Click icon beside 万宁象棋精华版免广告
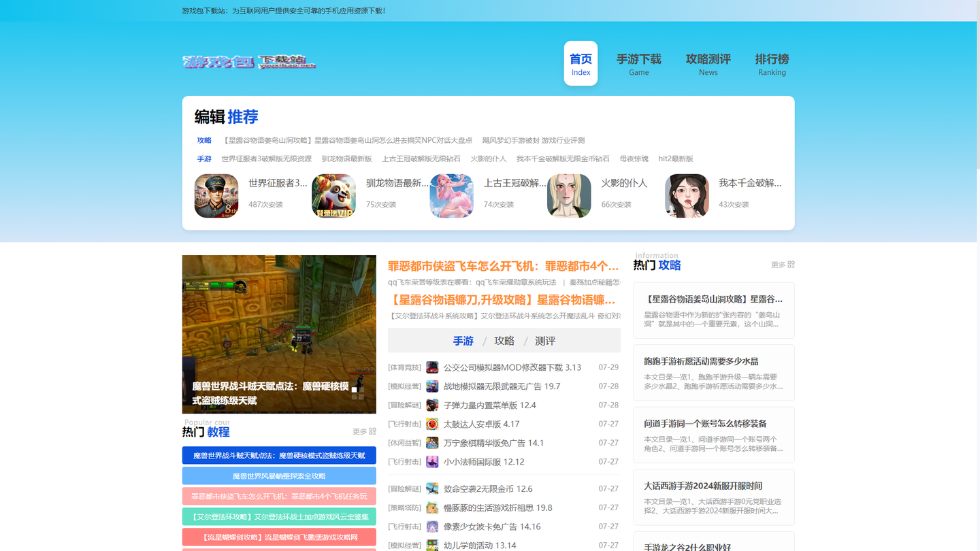 click(432, 443)
